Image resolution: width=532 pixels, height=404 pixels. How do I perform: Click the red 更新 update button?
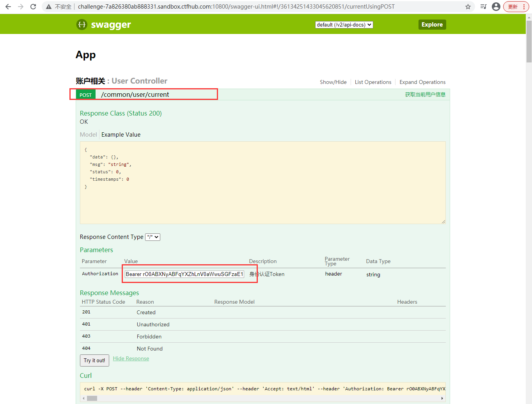(x=516, y=7)
